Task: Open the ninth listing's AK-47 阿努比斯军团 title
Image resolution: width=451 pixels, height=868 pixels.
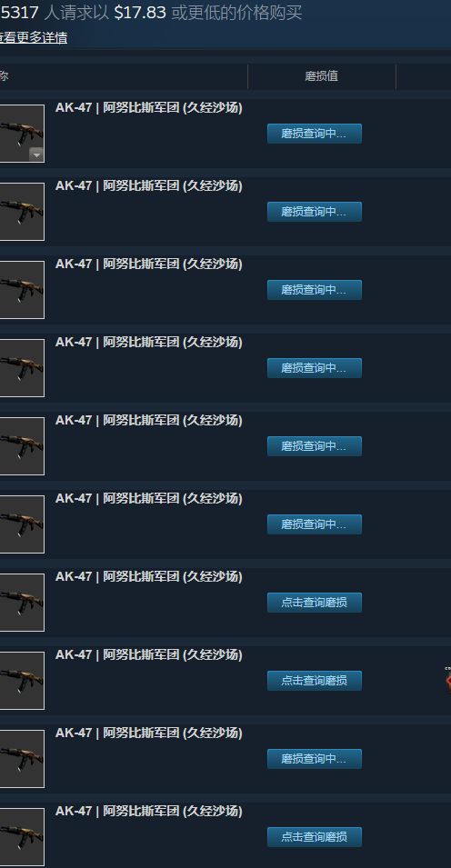Action: [x=148, y=733]
